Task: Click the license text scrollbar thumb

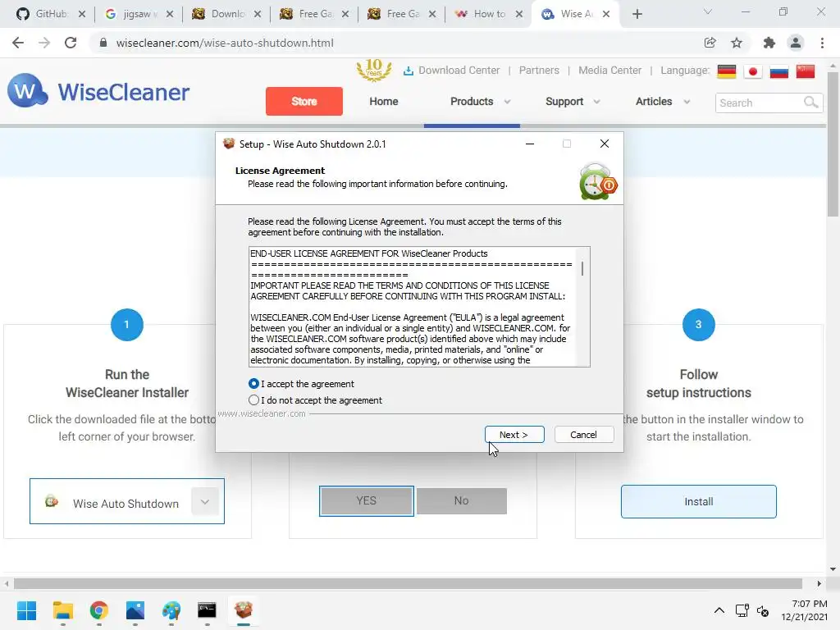Action: 582,268
